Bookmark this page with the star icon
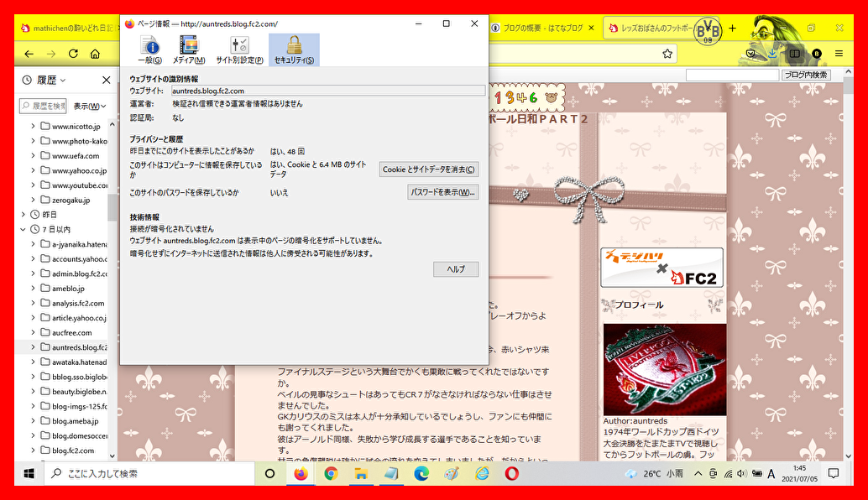868x500 pixels. tap(667, 53)
